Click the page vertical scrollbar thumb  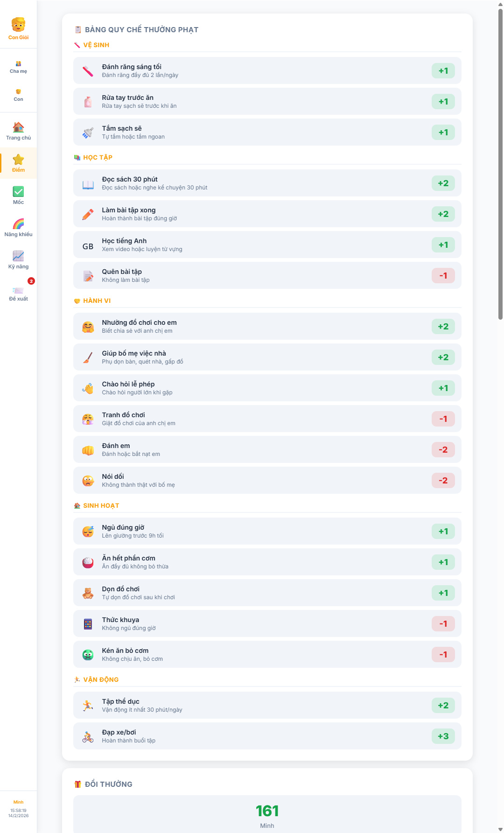pyautogui.click(x=500, y=163)
